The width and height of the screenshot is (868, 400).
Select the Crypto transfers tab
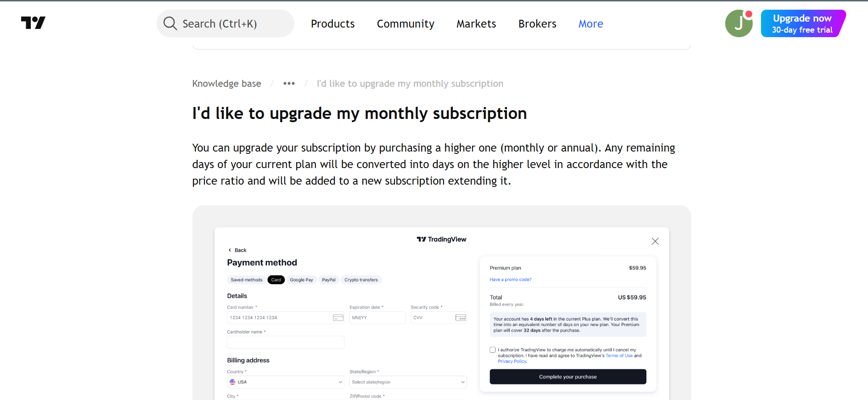coord(361,280)
